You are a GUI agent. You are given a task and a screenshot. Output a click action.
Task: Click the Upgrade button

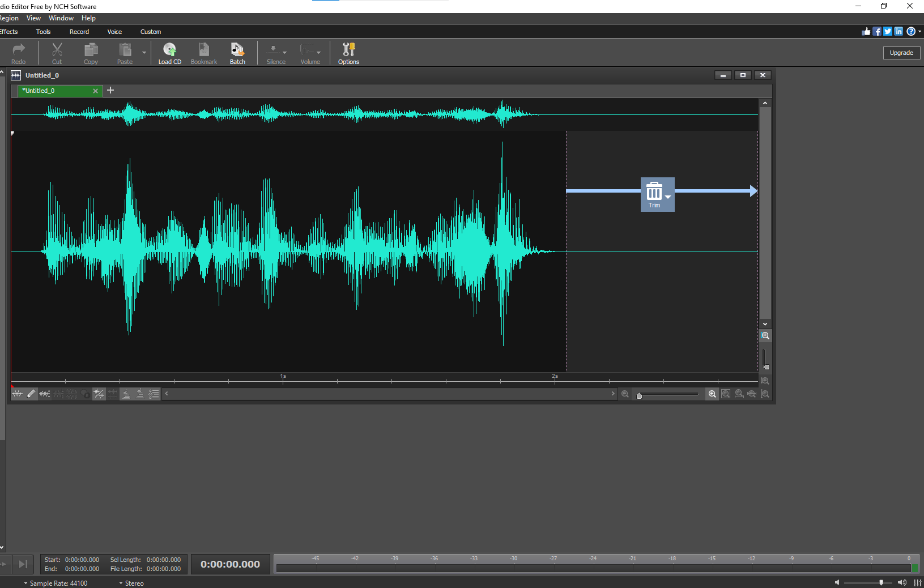tap(901, 53)
